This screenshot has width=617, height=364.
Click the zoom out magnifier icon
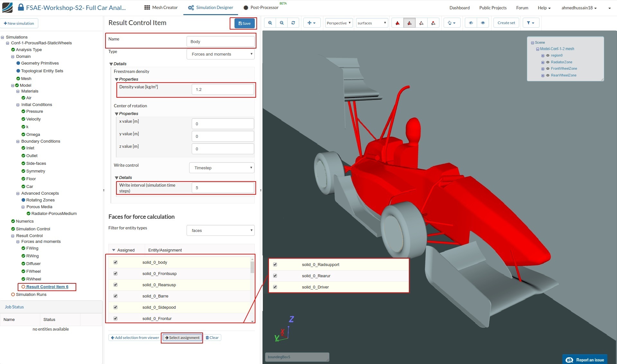coord(281,23)
